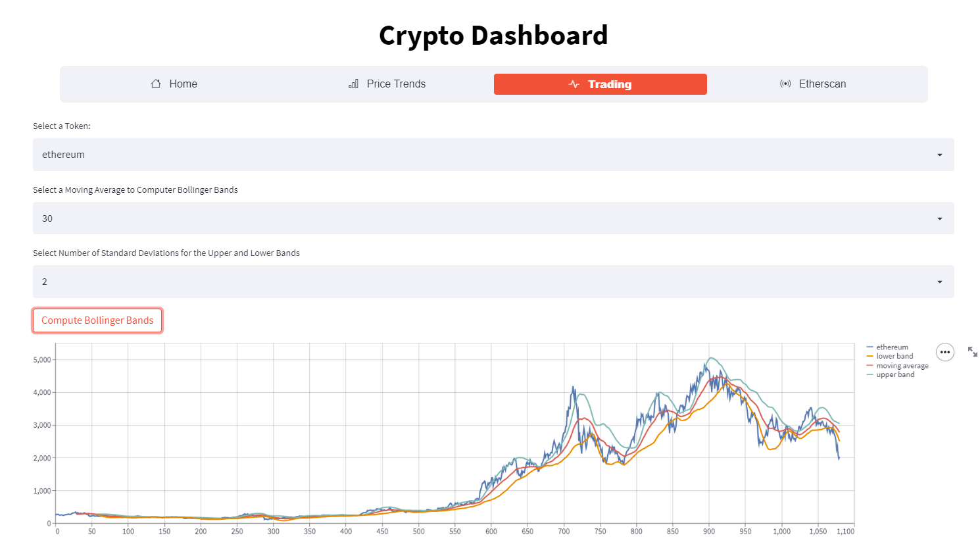980x558 pixels.
Task: Select the Home navigation item
Action: (x=174, y=84)
